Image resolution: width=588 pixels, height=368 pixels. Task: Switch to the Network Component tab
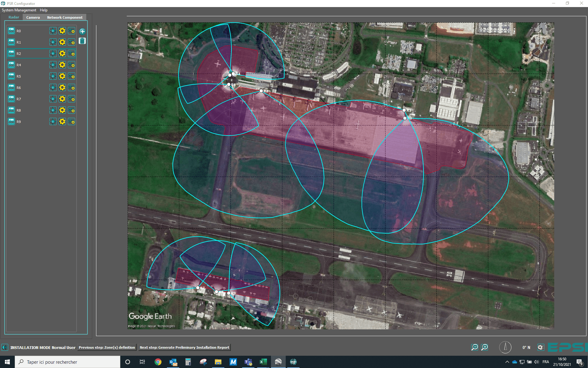(65, 17)
